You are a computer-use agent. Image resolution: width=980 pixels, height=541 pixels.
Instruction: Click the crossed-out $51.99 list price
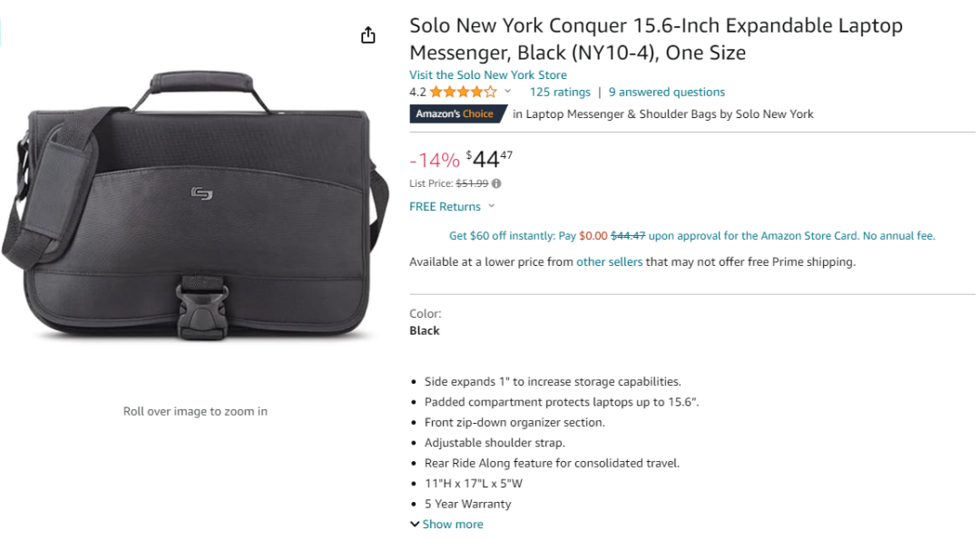point(472,183)
